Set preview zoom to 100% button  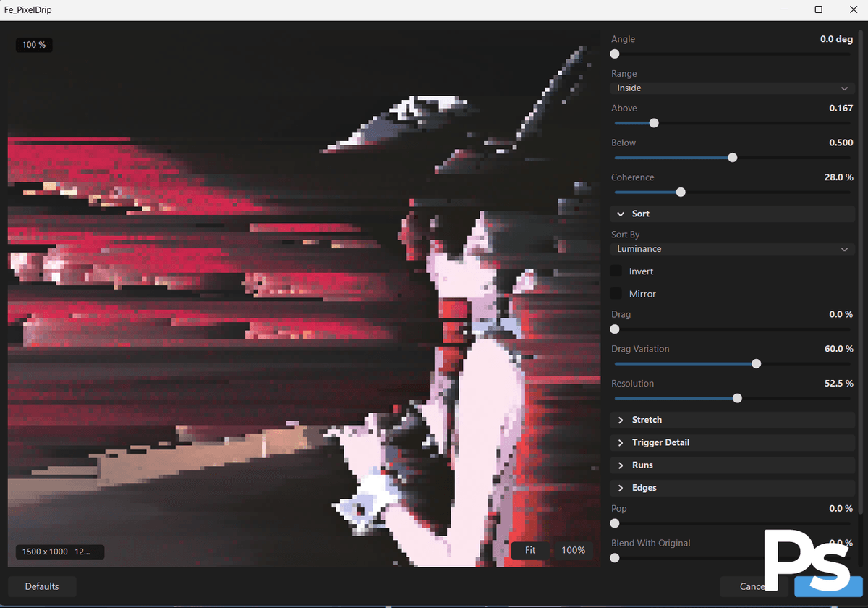click(574, 550)
